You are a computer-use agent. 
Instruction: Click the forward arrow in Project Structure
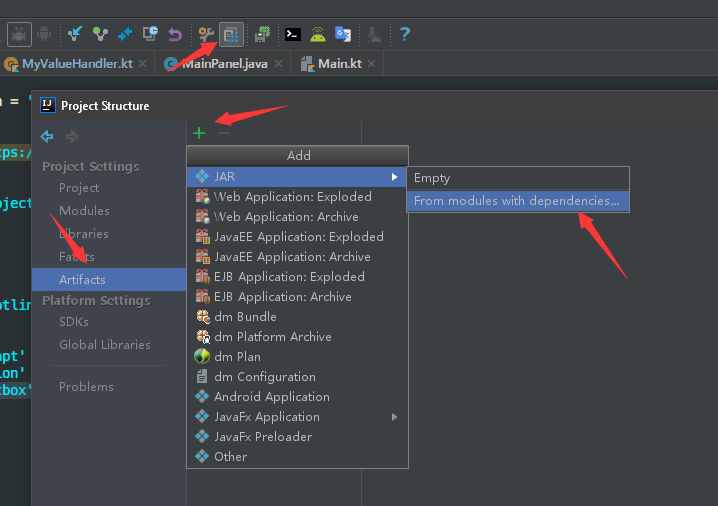click(x=72, y=136)
